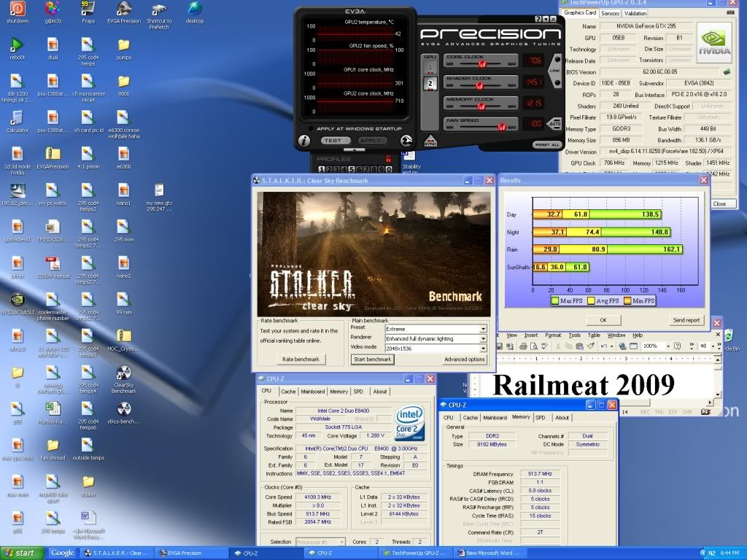Expand Word toolbar options chevron beside Help
Viewport: 747px width, 560px height.
pos(692,346)
